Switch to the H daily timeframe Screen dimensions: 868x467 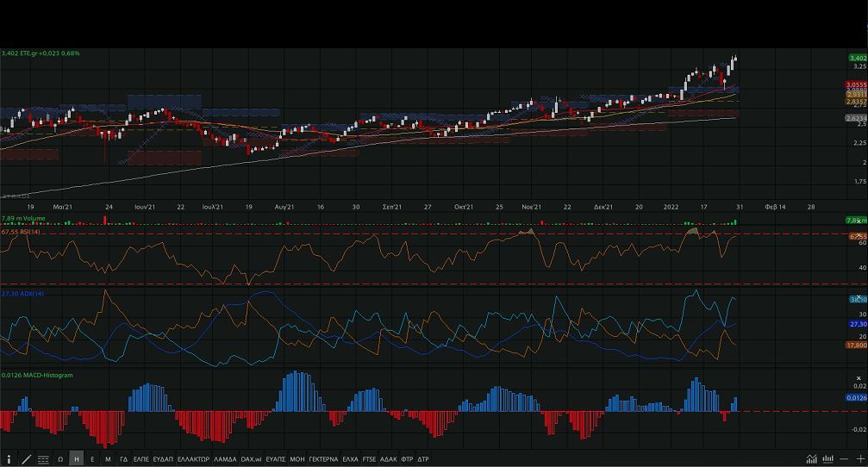[77, 459]
